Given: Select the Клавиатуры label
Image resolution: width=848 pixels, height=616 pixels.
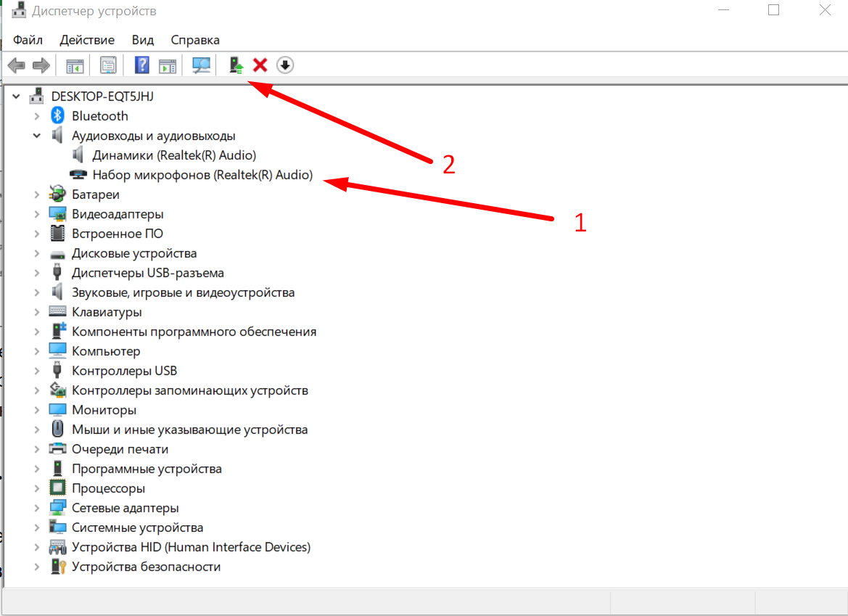Looking at the screenshot, I should 107,312.
